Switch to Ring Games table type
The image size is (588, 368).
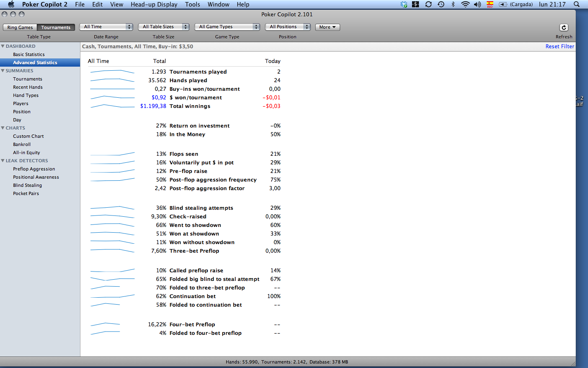(x=20, y=27)
